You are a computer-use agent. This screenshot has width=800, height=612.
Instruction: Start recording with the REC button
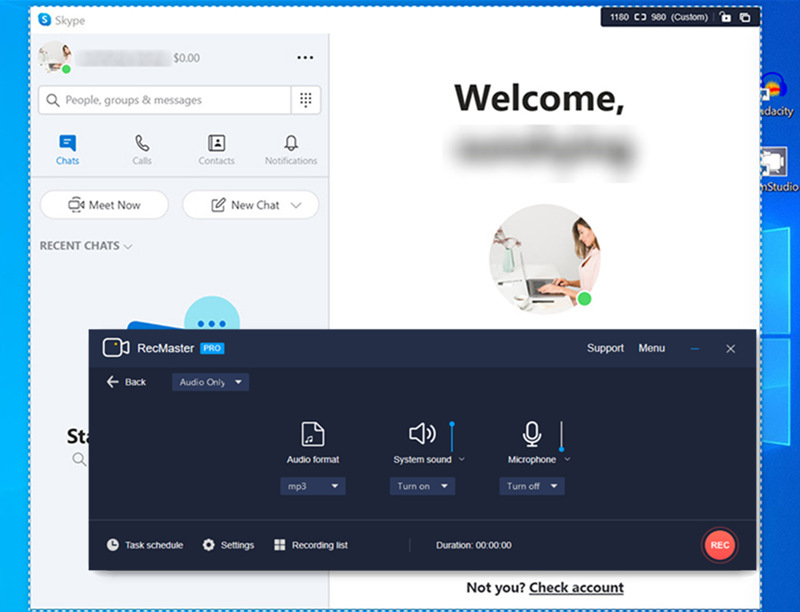[x=719, y=545]
